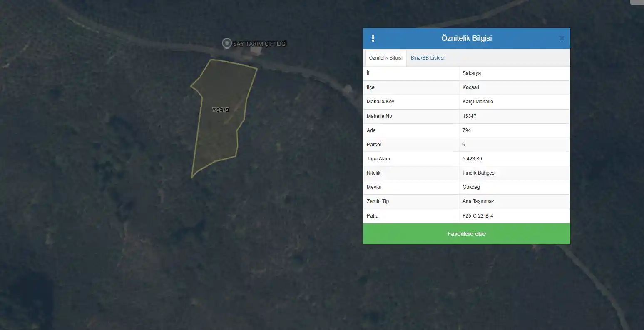Screen dimensions: 644x330
Task: Close the Öznitelik Bilgisi panel
Action: click(x=562, y=38)
